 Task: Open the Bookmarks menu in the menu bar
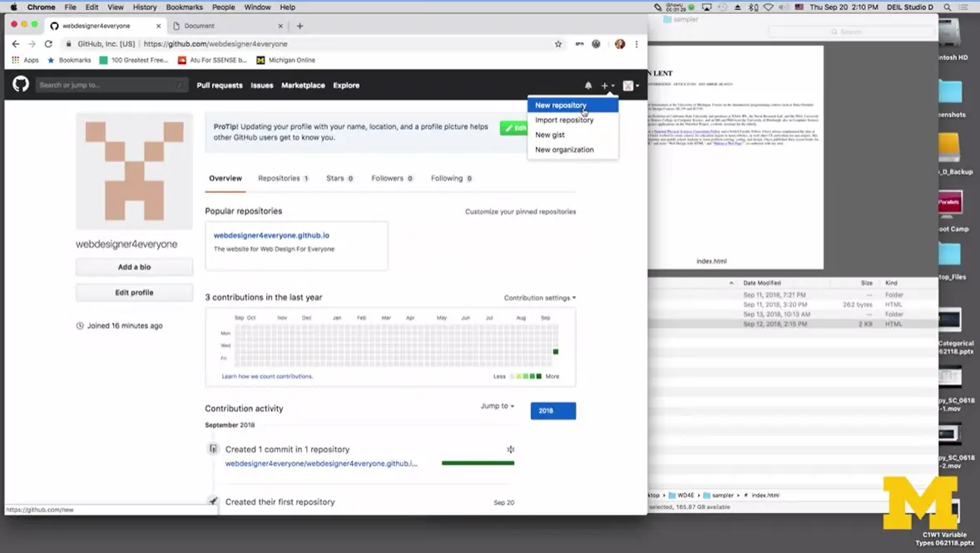tap(184, 7)
